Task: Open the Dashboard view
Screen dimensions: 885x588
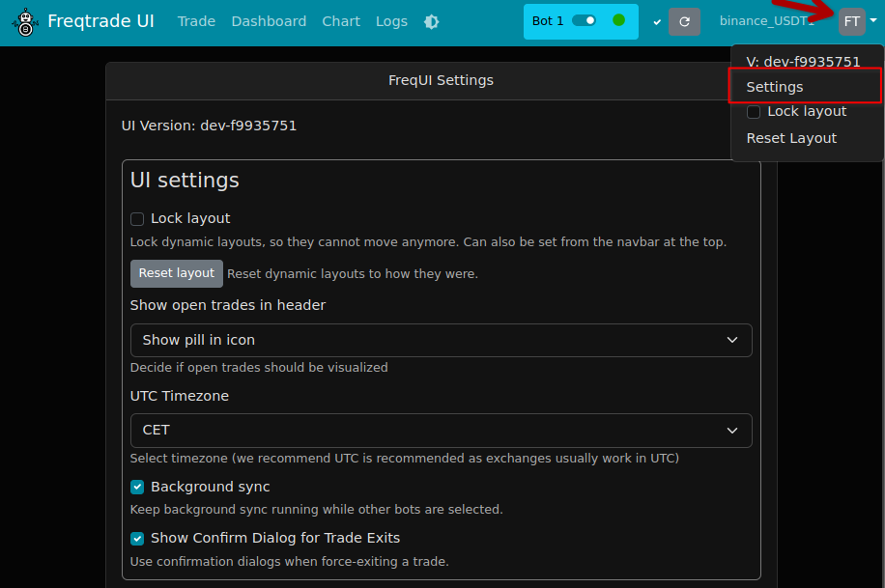Action: pos(269,21)
